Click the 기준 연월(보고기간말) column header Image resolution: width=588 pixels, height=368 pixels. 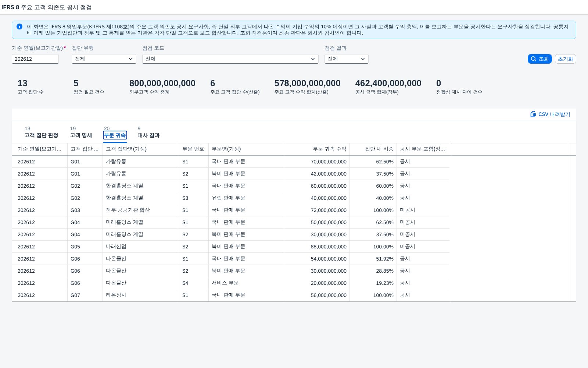(x=40, y=149)
